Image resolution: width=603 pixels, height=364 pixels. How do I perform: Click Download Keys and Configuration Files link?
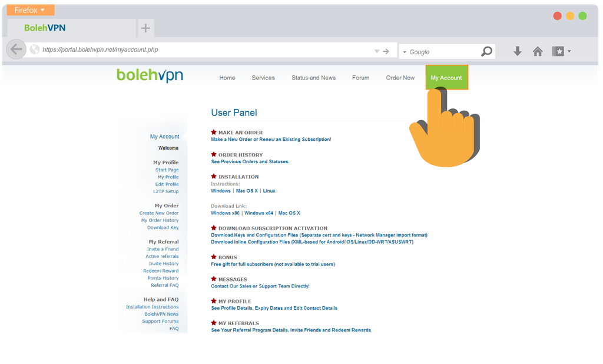319,235
